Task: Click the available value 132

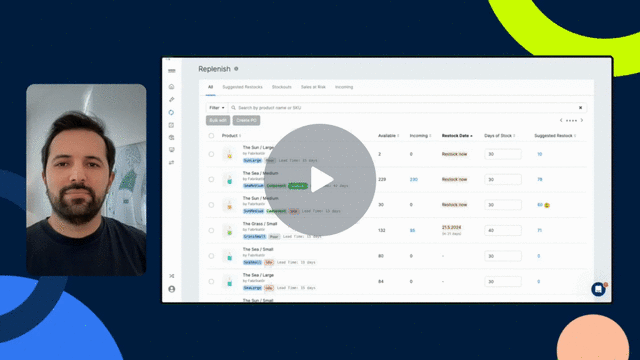Action: click(382, 231)
